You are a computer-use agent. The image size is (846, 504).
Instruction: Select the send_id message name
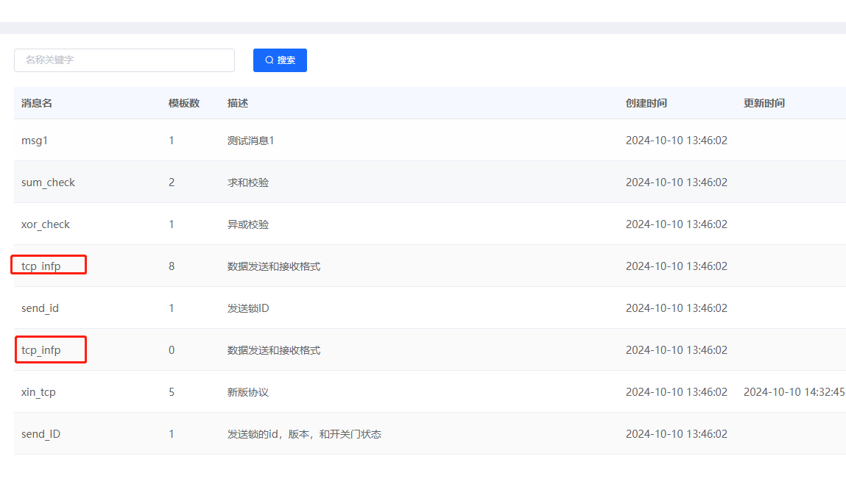coord(40,308)
